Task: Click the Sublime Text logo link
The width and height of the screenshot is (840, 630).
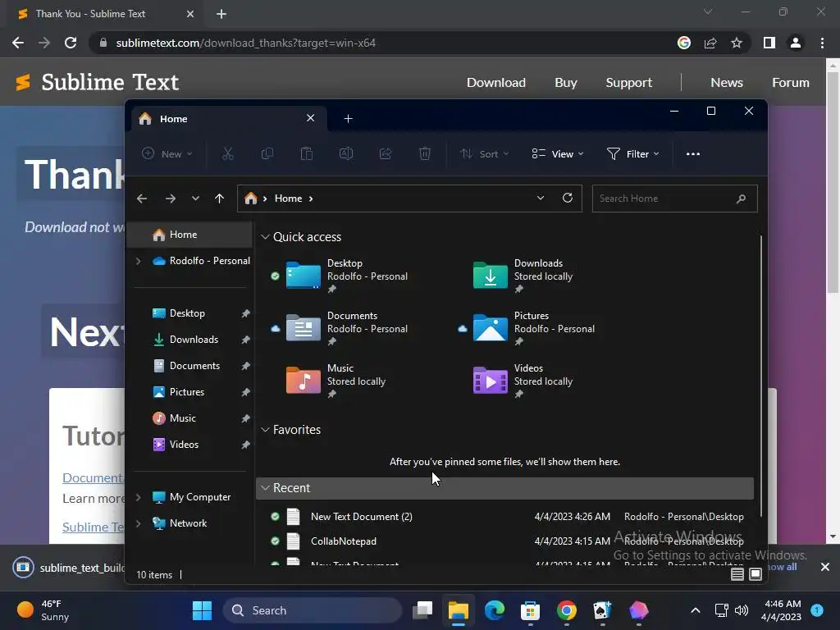Action: pos(97,83)
